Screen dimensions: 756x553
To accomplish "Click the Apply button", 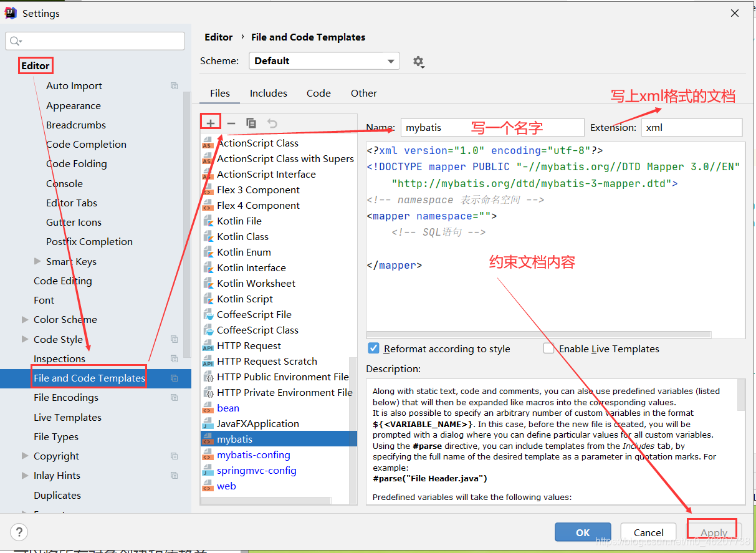I will (x=714, y=532).
